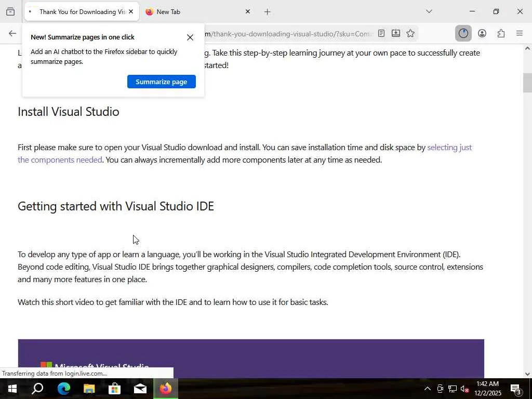Image resolution: width=532 pixels, height=399 pixels.
Task: Click the Meet Now tray icon
Action: tap(440, 389)
